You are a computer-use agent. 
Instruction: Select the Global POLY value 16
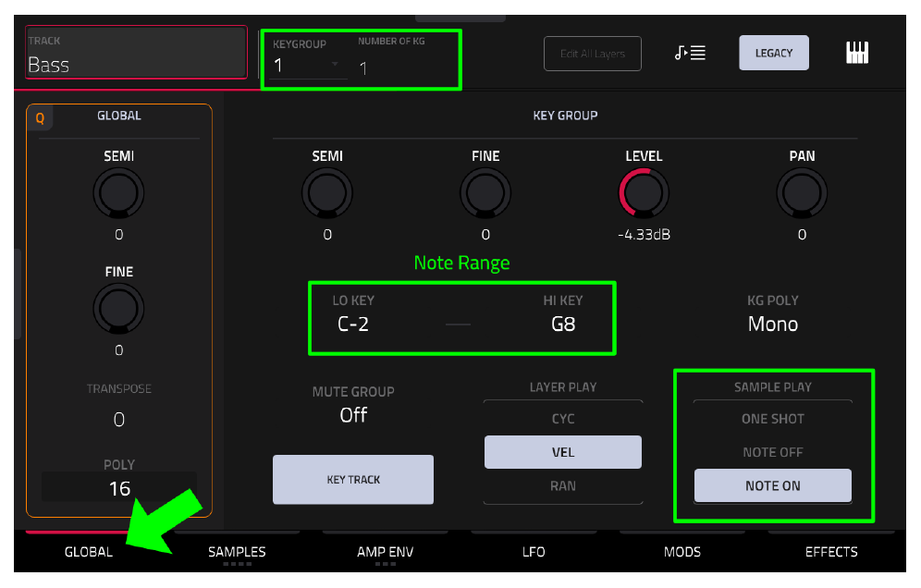click(119, 487)
